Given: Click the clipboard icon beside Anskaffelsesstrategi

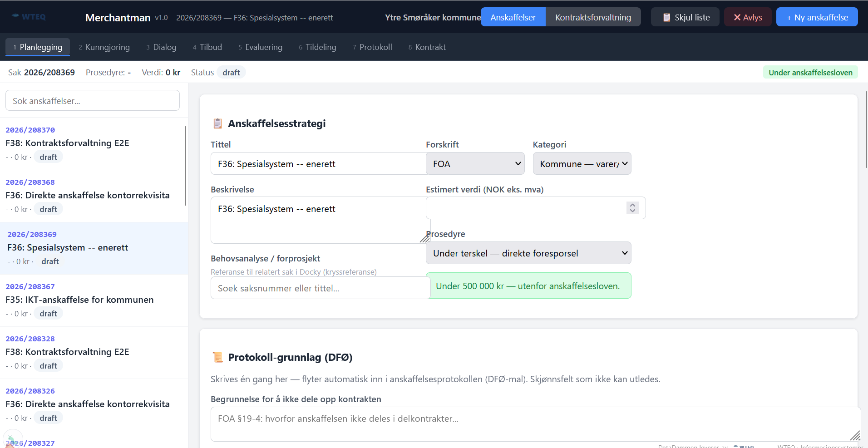Looking at the screenshot, I should coord(218,123).
